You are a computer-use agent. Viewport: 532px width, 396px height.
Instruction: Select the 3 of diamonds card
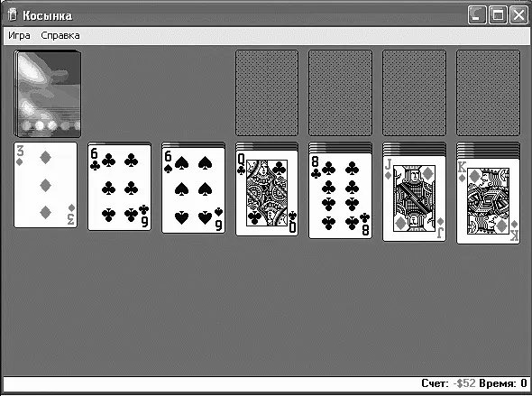point(45,185)
